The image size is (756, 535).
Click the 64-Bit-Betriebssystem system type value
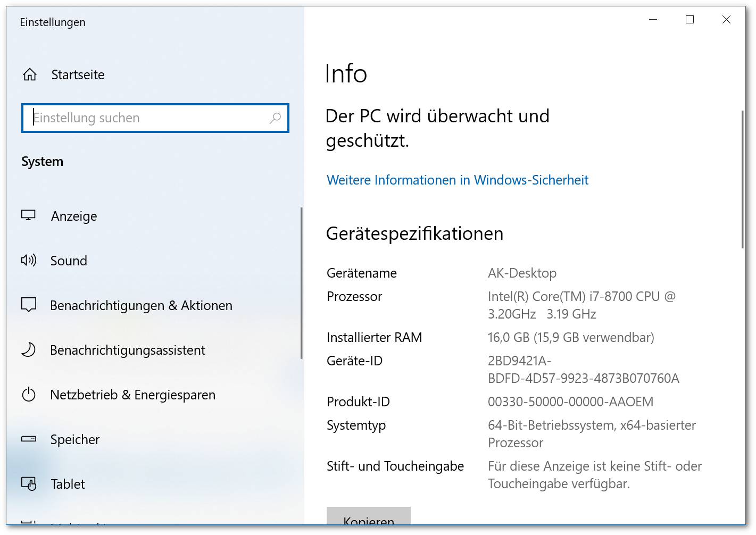[592, 433]
